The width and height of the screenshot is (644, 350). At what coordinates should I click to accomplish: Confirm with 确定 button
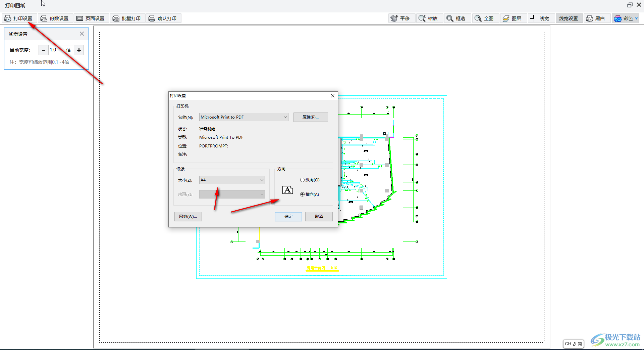[288, 217]
